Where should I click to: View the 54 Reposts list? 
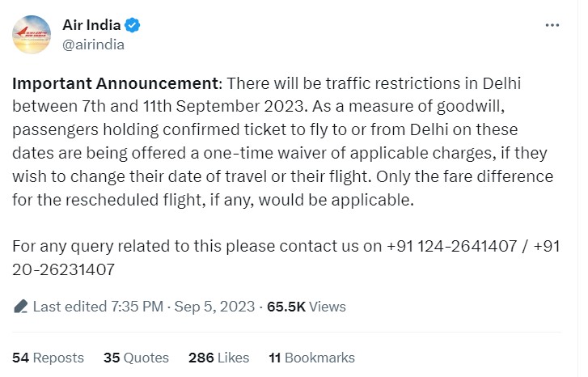point(48,358)
